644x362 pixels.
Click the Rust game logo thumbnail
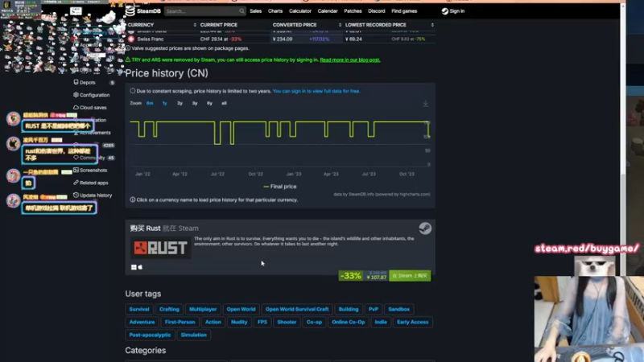(160, 248)
